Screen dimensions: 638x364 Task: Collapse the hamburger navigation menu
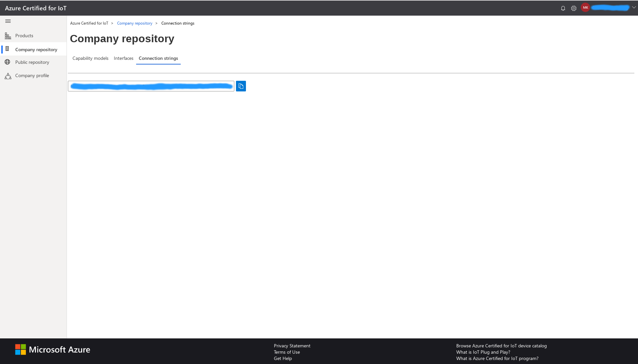tap(8, 21)
